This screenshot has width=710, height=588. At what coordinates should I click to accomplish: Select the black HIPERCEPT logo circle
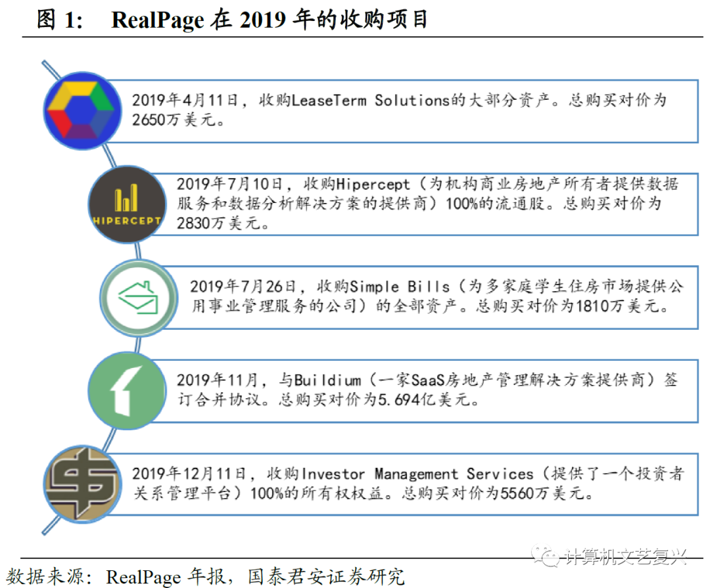126,204
